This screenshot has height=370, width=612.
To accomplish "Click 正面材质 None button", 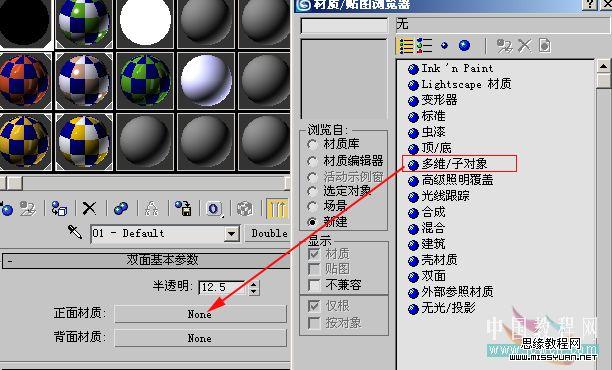I will (x=200, y=314).
